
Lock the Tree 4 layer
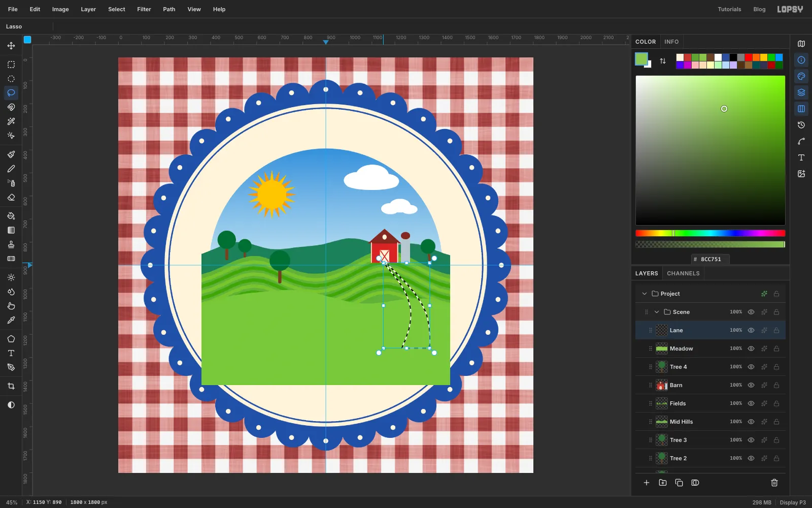coord(776,367)
